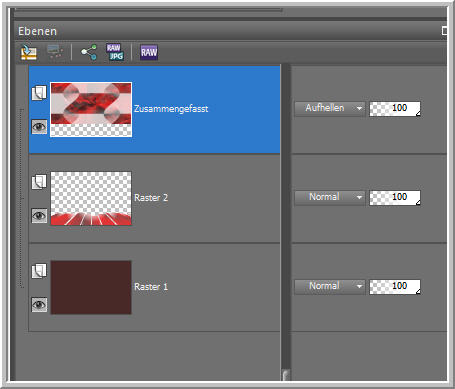Select the Zusammengefasst layer label
This screenshot has width=455, height=389.
coord(171,109)
